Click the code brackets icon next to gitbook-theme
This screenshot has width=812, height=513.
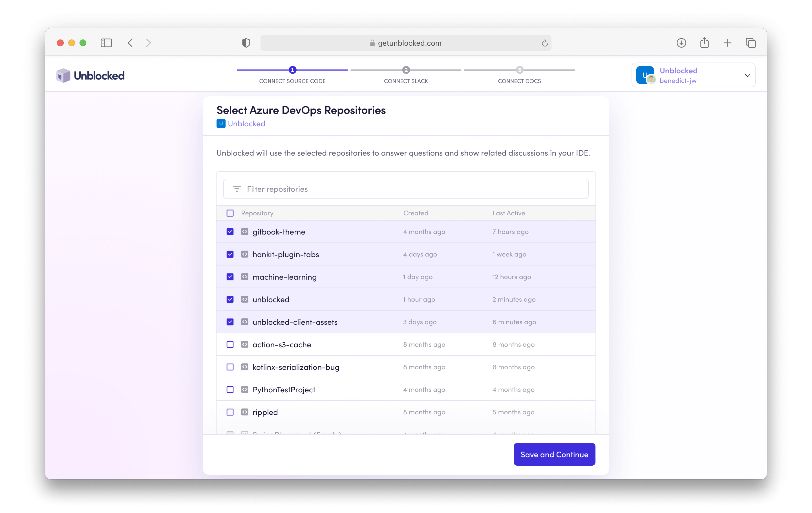245,232
